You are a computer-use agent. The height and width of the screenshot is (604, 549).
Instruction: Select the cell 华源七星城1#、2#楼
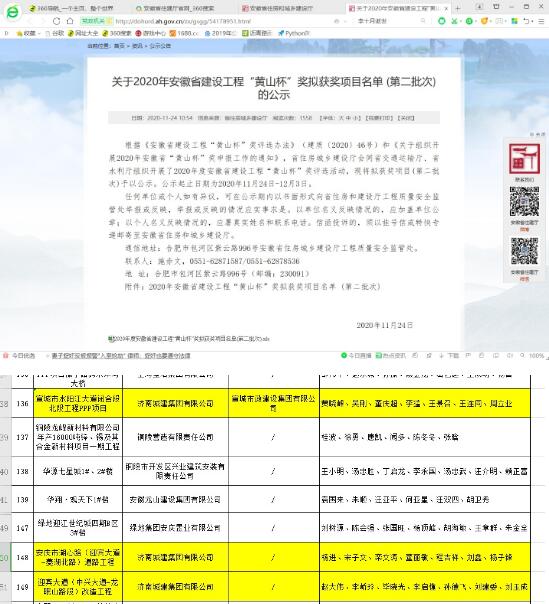(x=78, y=471)
